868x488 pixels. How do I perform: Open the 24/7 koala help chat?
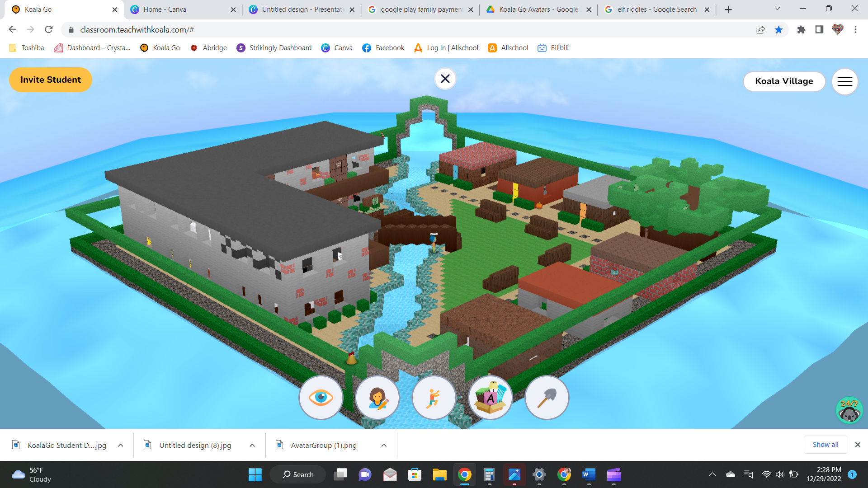pos(849,410)
